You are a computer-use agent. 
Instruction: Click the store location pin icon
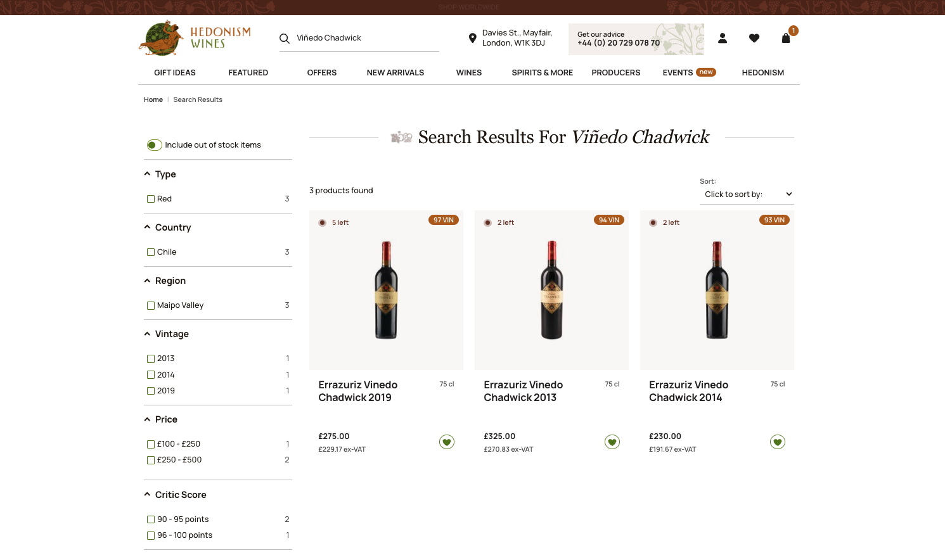[472, 38]
